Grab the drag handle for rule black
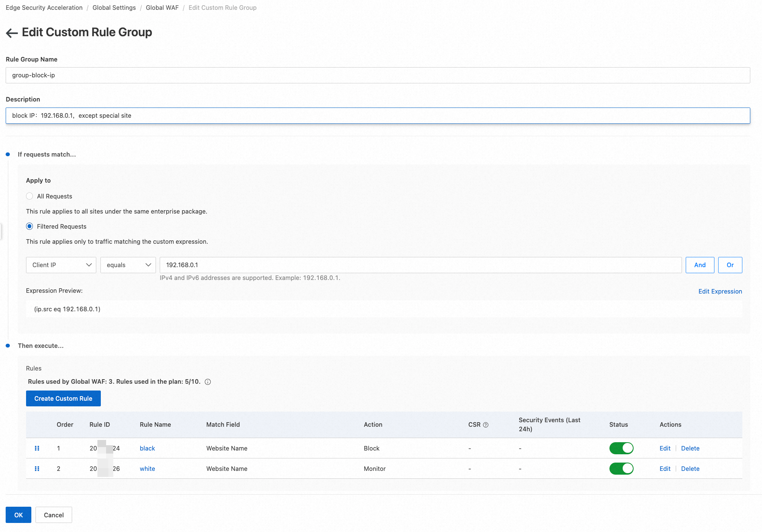The image size is (762, 532). [37, 448]
